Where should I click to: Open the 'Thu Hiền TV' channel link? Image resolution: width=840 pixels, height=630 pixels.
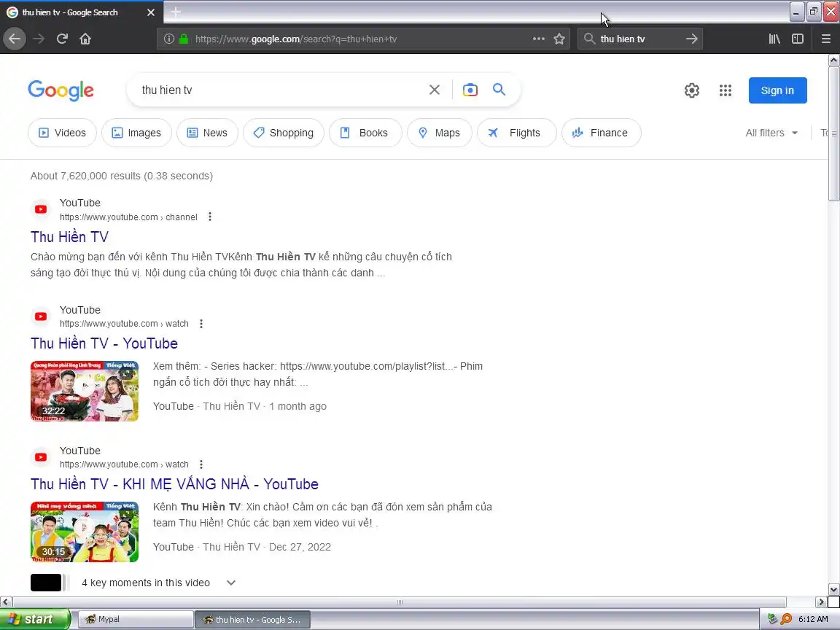(70, 237)
